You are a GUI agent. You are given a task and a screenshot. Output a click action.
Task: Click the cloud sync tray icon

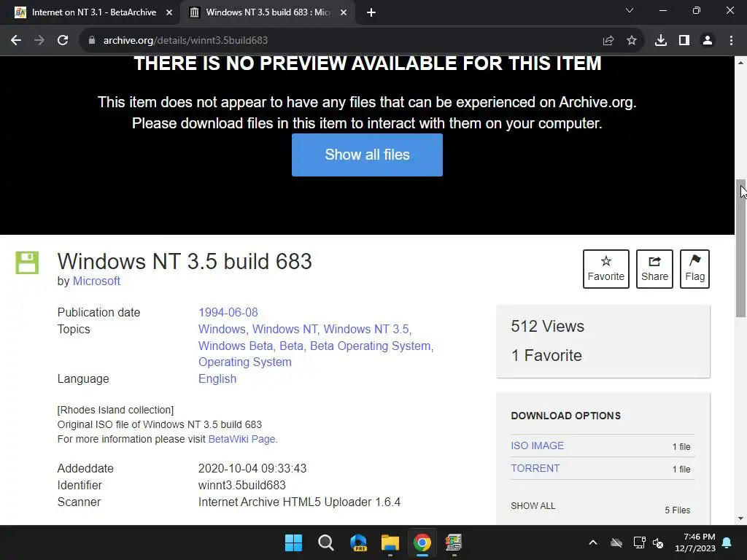(616, 542)
